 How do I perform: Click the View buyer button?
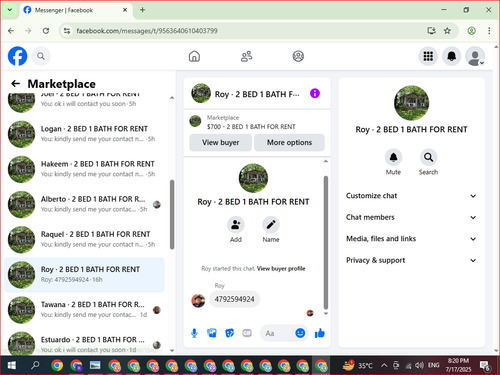click(220, 142)
